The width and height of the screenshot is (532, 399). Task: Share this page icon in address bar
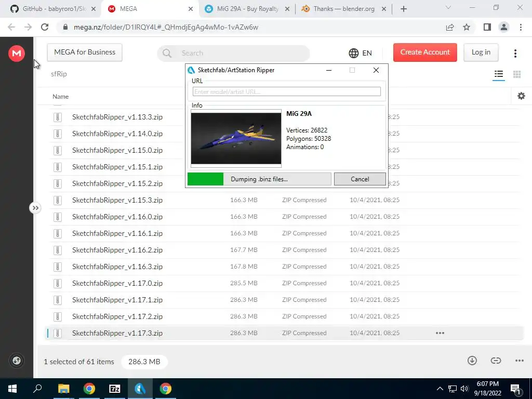(x=449, y=27)
